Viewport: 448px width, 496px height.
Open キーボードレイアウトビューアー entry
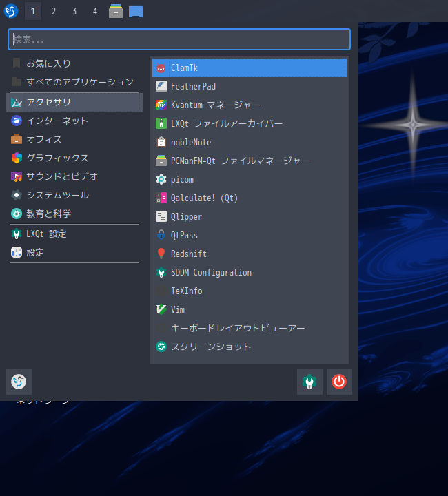point(250,329)
